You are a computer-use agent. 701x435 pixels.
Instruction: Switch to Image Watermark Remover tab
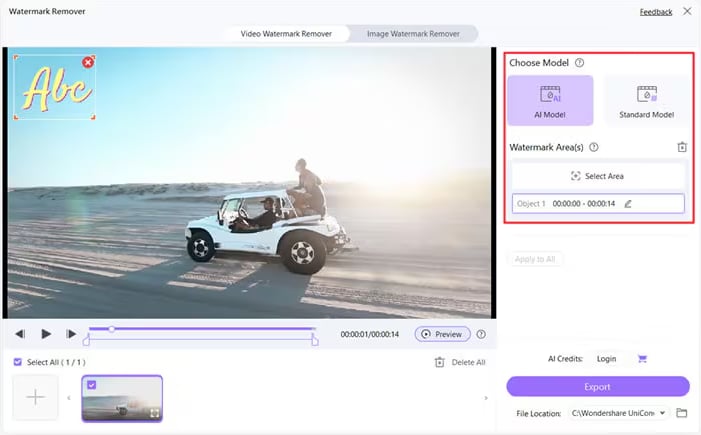[x=413, y=34]
